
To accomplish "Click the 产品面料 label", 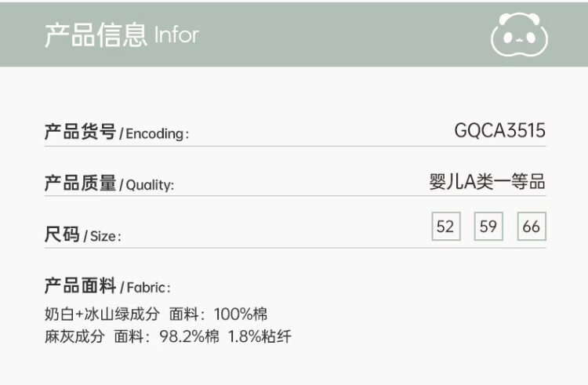I will 80,285.
